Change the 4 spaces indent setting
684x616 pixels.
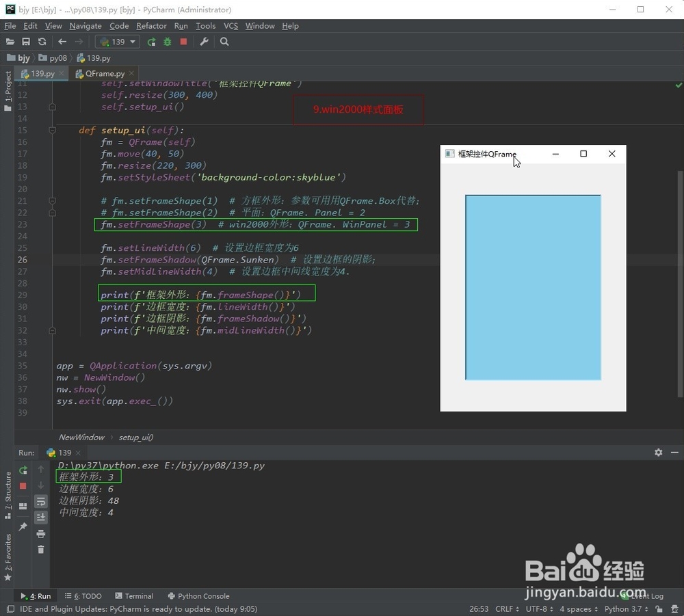click(579, 608)
